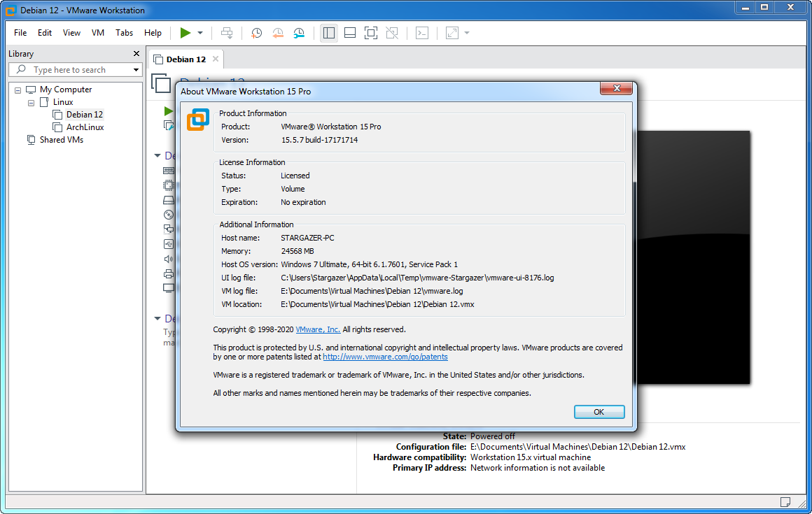The image size is (812, 514).
Task: Toggle the thumbnail bar view button
Action: click(350, 33)
